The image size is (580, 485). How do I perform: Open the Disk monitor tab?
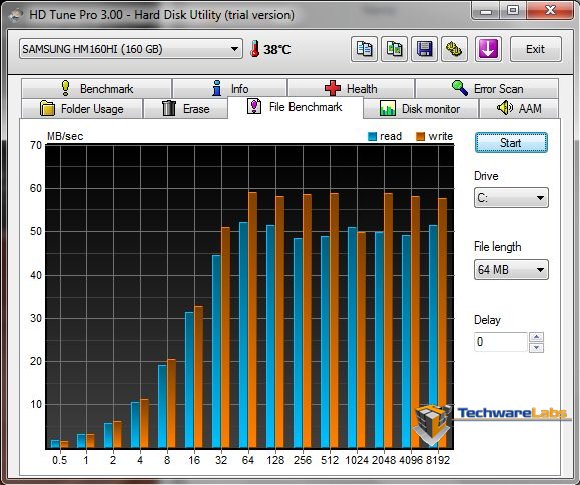pyautogui.click(x=421, y=109)
